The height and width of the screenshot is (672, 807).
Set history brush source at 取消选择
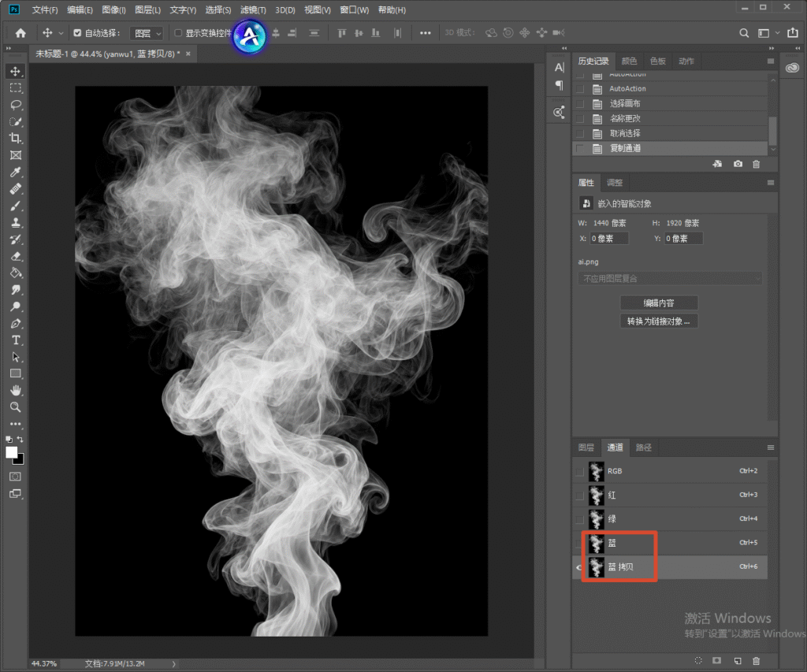(580, 134)
